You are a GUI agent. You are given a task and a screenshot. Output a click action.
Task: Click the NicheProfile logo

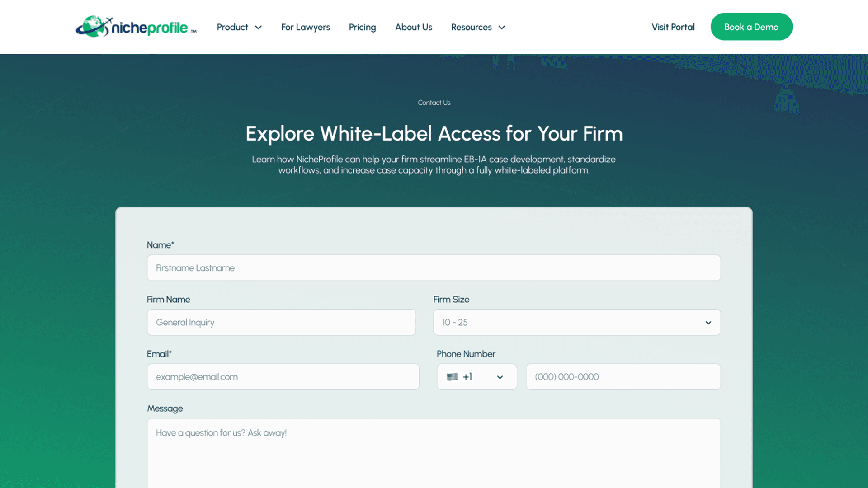[136, 27]
